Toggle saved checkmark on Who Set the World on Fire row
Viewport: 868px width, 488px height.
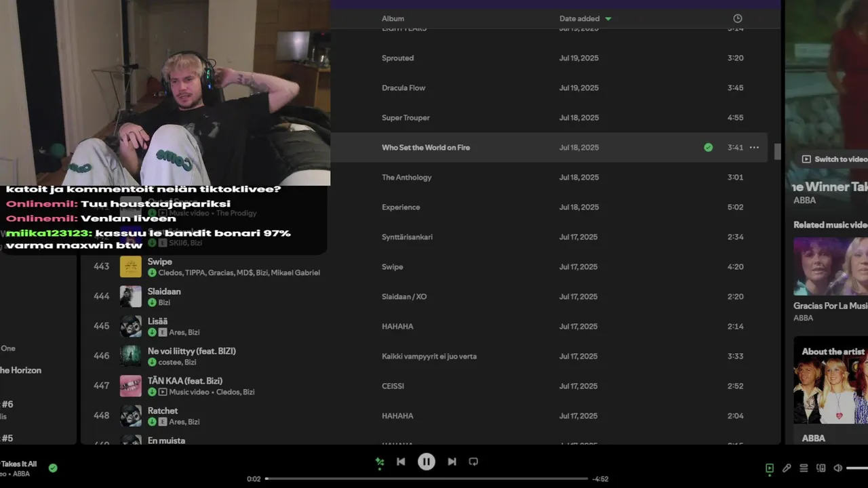point(708,147)
